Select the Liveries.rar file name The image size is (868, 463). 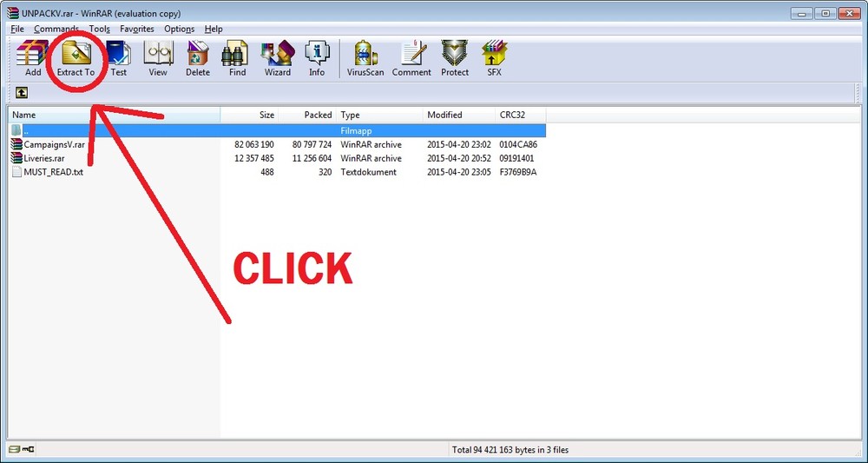coord(44,158)
